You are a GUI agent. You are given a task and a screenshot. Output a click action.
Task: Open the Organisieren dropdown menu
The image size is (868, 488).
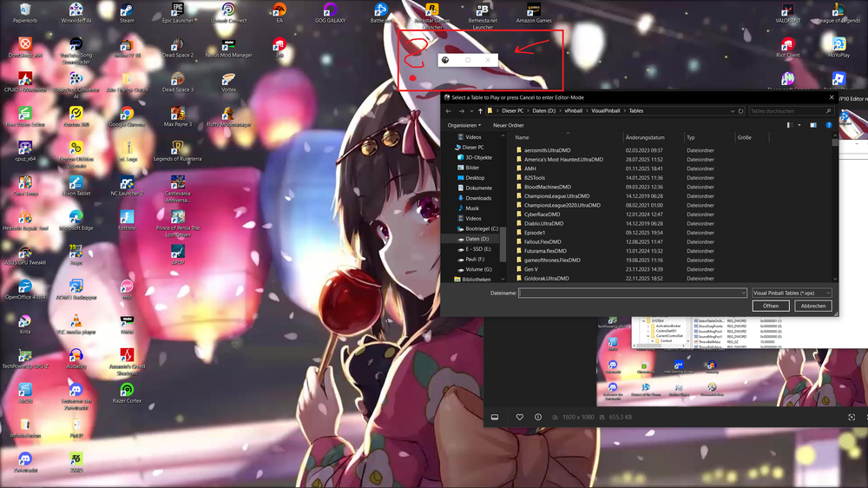coord(464,125)
